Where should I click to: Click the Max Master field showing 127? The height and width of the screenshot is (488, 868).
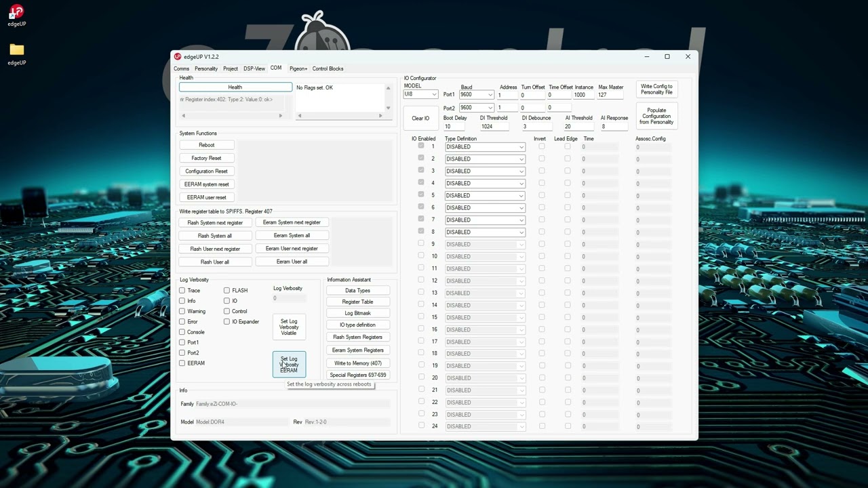610,96
